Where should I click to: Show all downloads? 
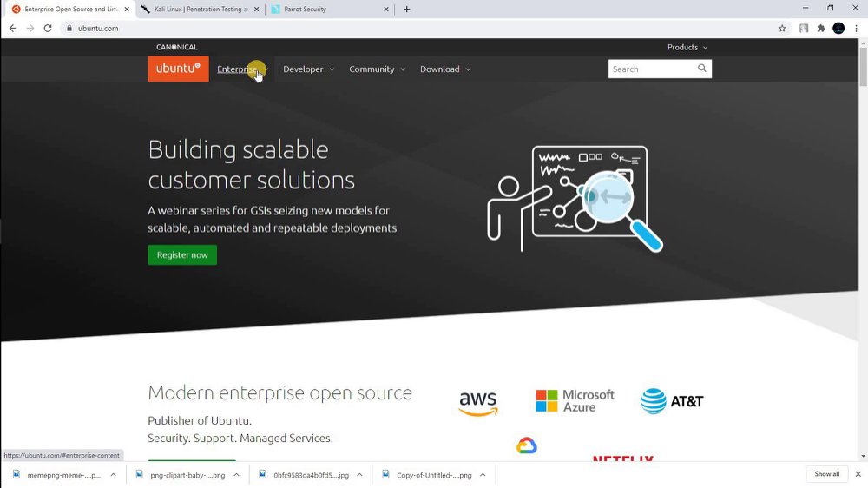[x=826, y=474]
